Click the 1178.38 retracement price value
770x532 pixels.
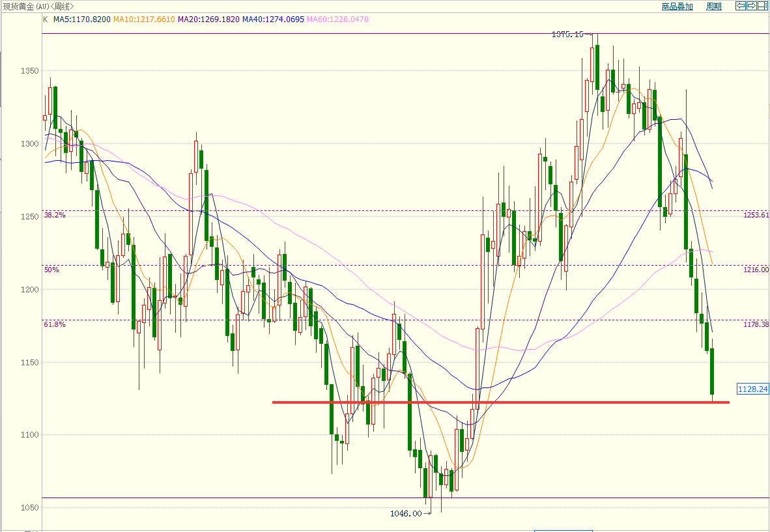click(756, 324)
